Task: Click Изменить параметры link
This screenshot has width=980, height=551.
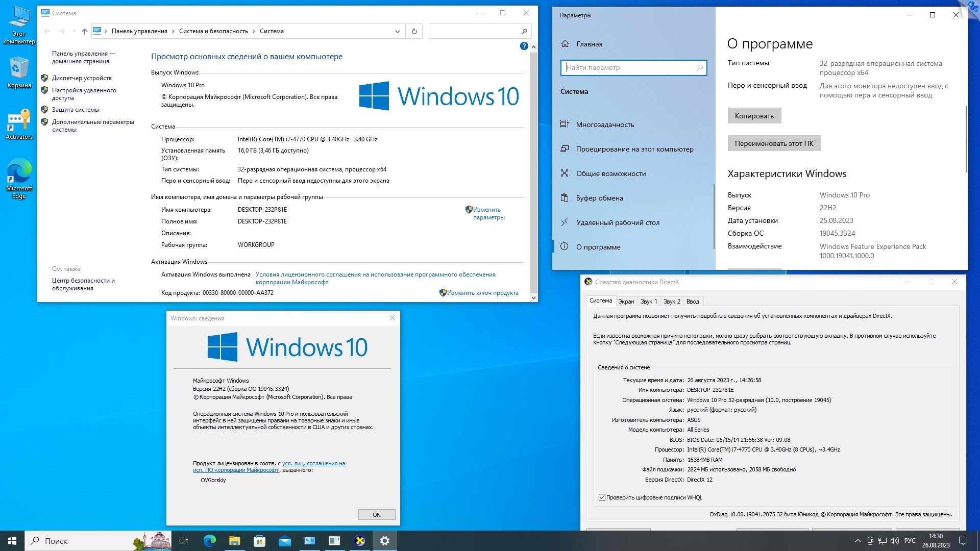Action: (488, 213)
